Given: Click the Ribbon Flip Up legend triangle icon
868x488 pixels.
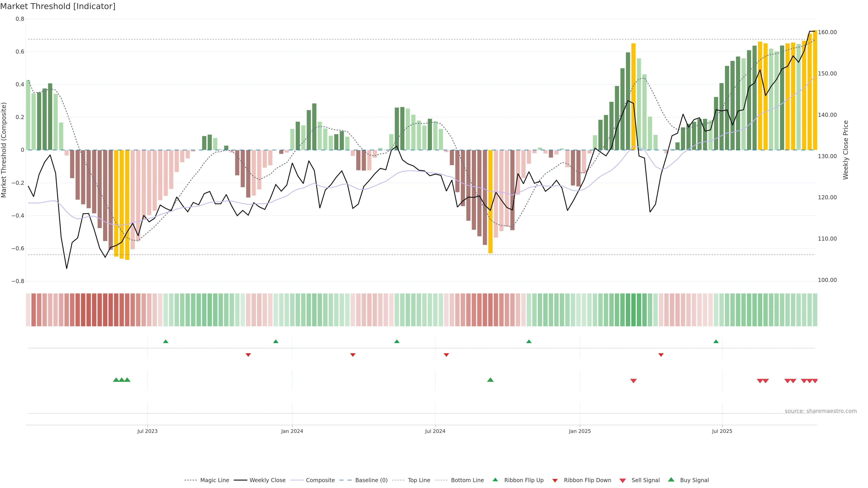Looking at the screenshot, I should 495,480.
